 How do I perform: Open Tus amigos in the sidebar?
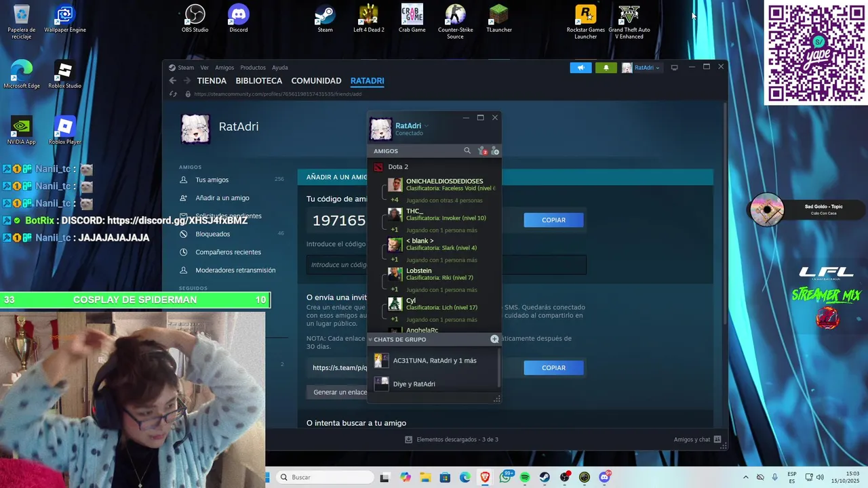212,180
